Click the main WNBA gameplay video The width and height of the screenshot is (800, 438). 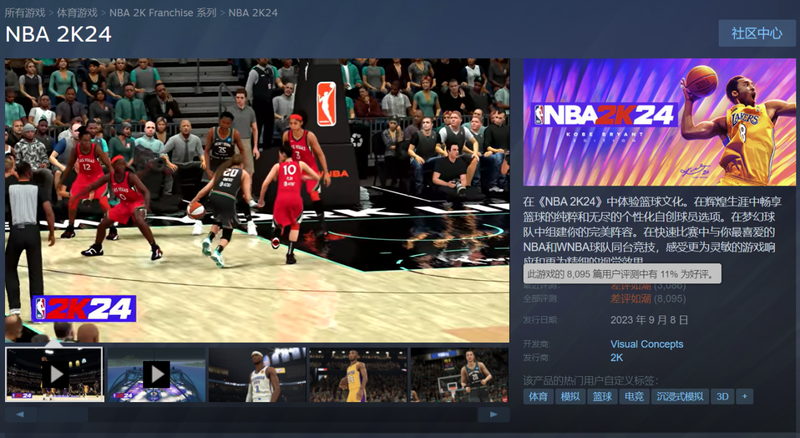coord(257,200)
